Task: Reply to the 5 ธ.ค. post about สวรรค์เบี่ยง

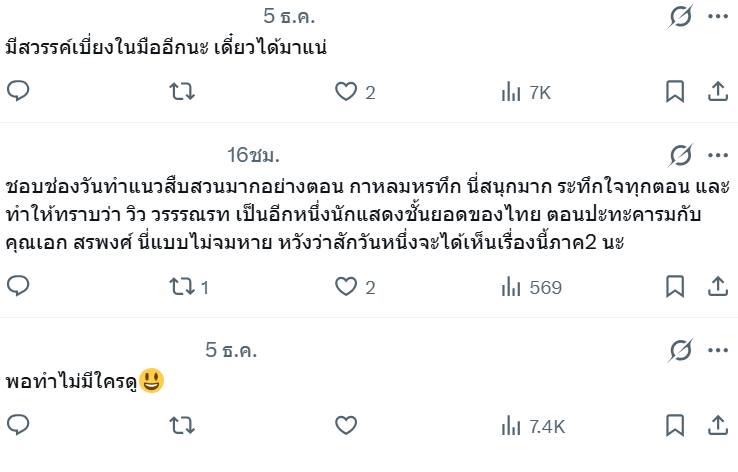Action: click(19, 92)
